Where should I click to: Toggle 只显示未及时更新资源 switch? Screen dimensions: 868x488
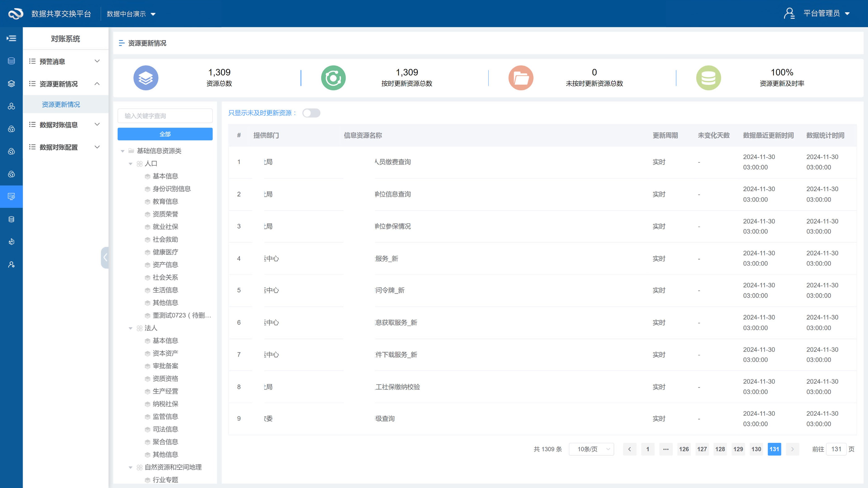pyautogui.click(x=311, y=113)
